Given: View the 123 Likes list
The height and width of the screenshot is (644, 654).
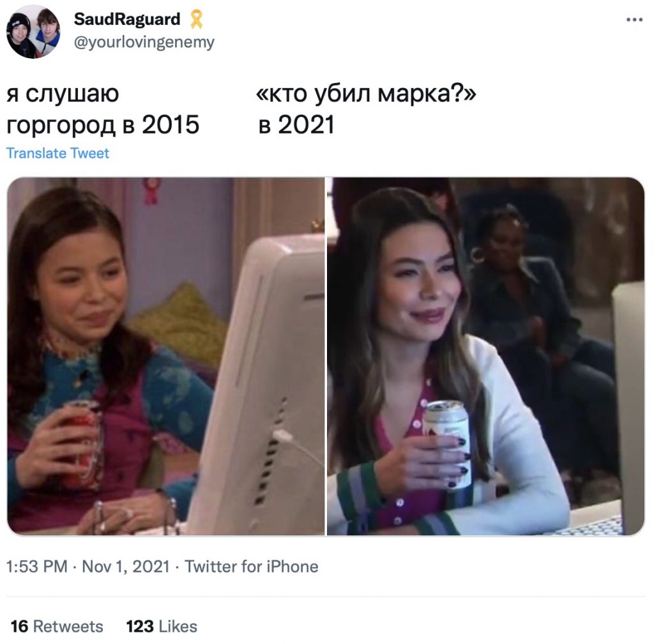Looking at the screenshot, I should (x=162, y=627).
